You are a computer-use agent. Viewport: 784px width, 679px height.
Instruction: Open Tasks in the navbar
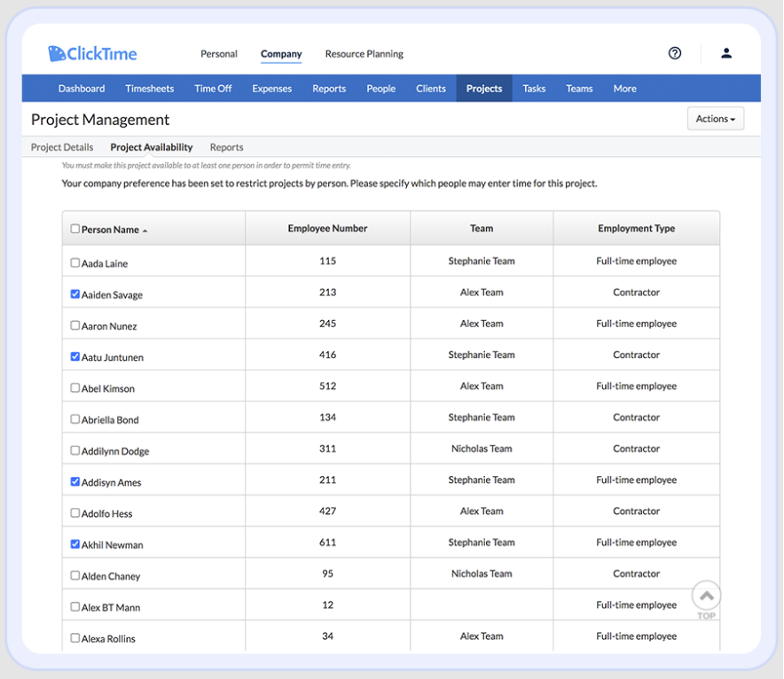pyautogui.click(x=534, y=89)
